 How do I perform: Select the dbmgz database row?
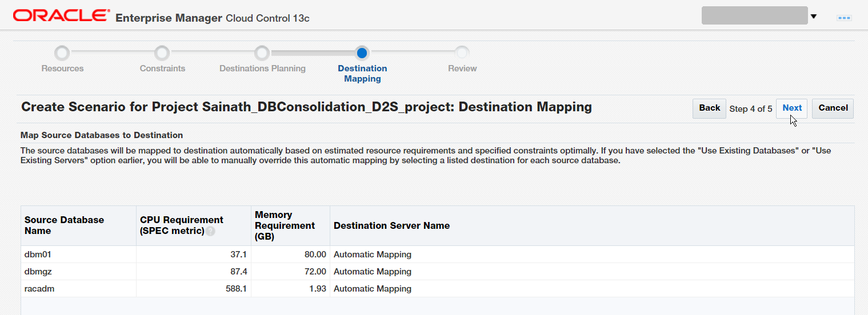point(438,272)
